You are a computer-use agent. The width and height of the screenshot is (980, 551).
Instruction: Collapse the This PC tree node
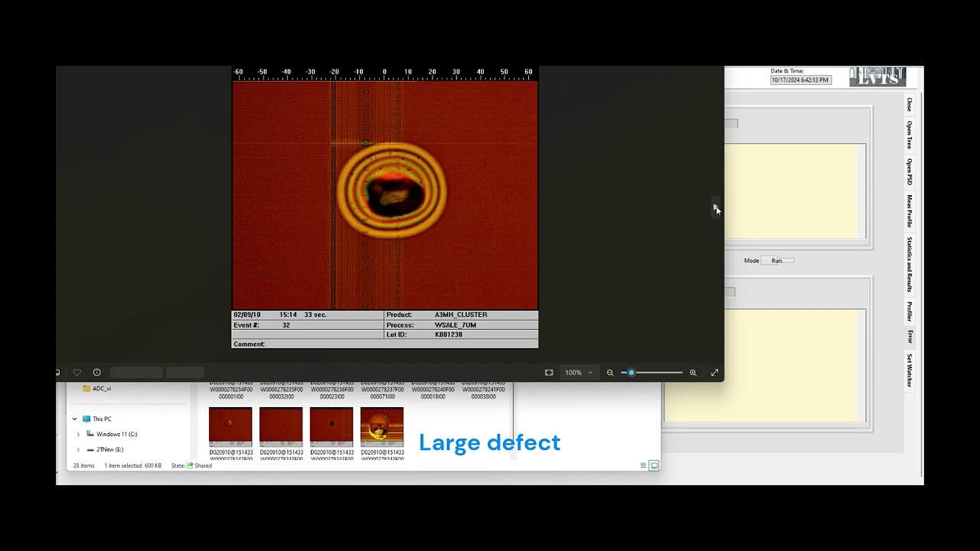(74, 419)
